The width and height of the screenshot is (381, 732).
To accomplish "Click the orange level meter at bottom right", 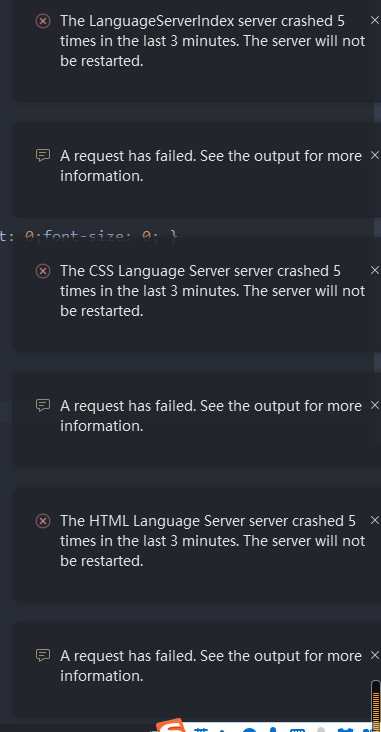I will [x=375, y=707].
